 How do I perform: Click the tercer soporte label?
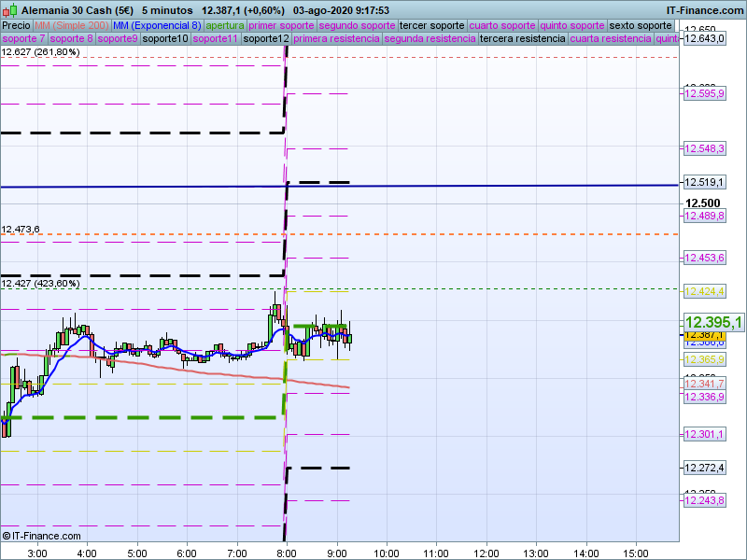click(x=432, y=25)
